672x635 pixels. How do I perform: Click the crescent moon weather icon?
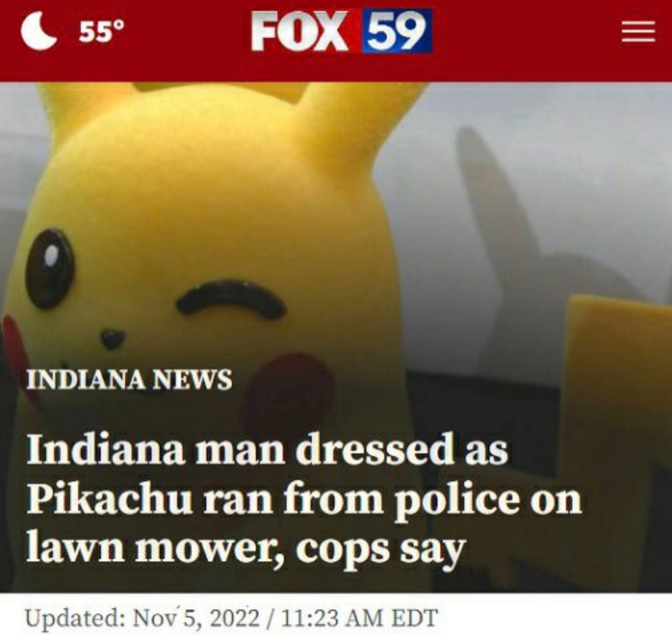click(x=39, y=31)
